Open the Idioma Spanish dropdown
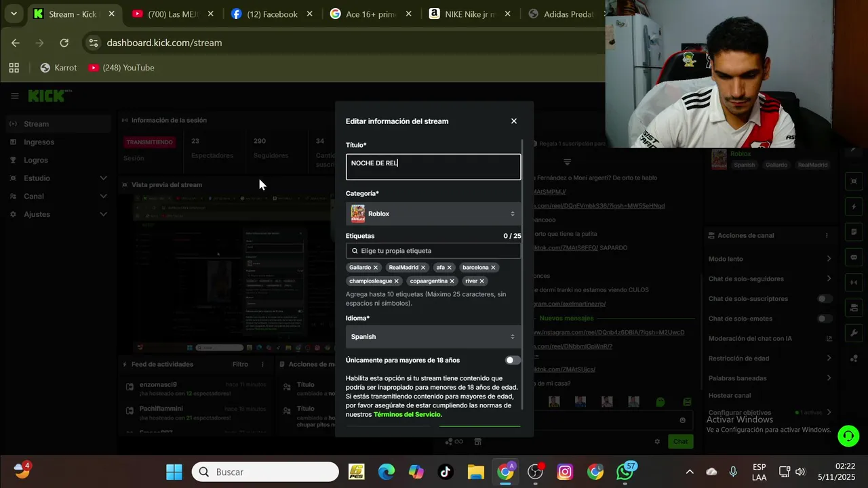The width and height of the screenshot is (868, 488). pos(433,337)
